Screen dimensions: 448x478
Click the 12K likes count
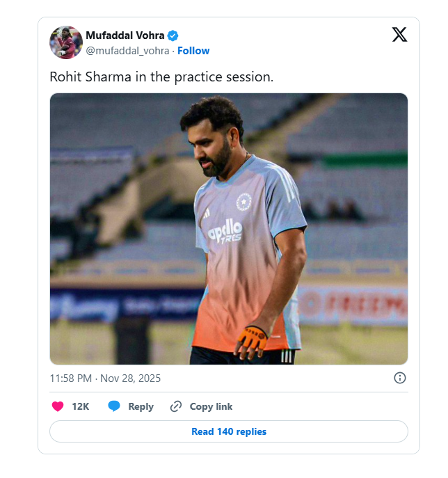[81, 406]
